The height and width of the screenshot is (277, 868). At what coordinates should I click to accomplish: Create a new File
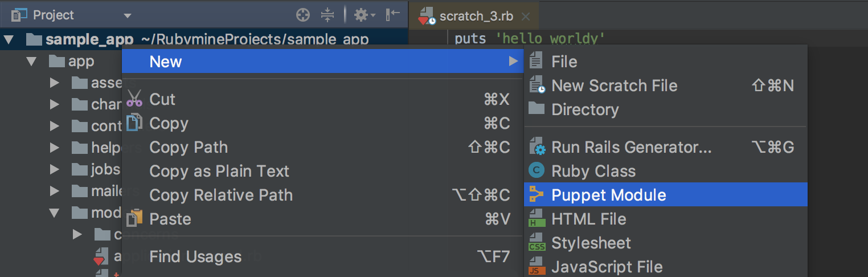[x=666, y=62]
